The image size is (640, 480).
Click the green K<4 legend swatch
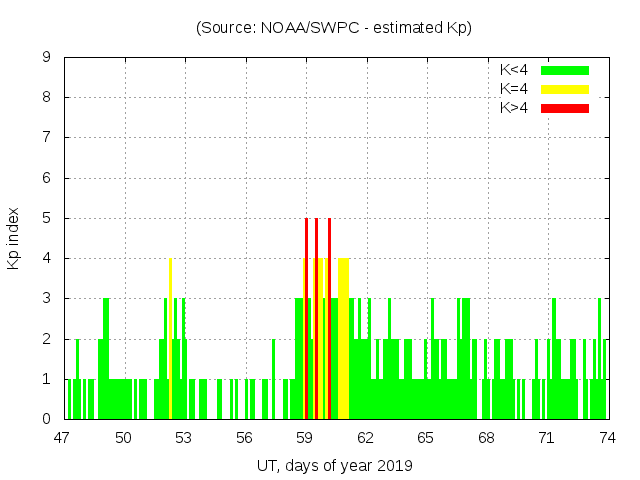click(x=565, y=70)
